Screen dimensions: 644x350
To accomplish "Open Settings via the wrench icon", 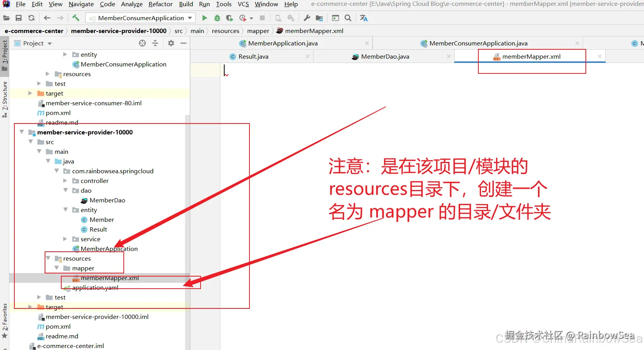I will pyautogui.click(x=307, y=18).
